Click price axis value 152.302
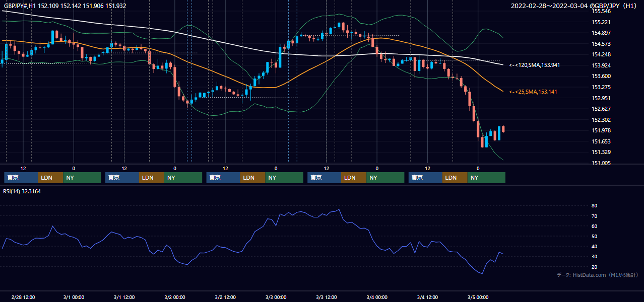 click(x=601, y=120)
